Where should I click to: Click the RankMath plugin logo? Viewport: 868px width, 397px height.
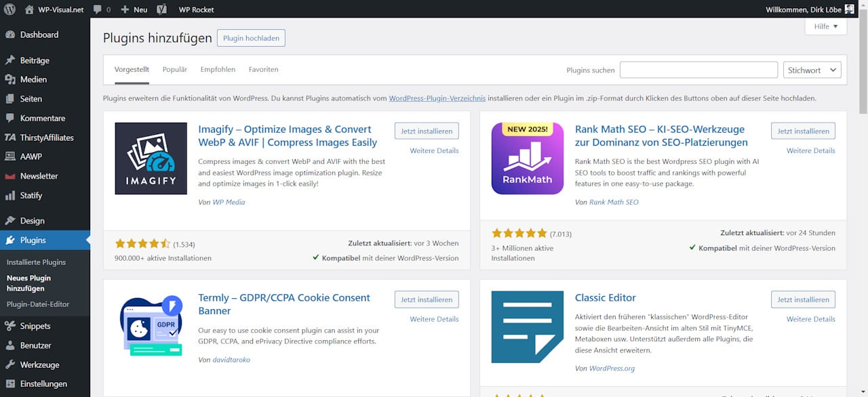point(528,159)
